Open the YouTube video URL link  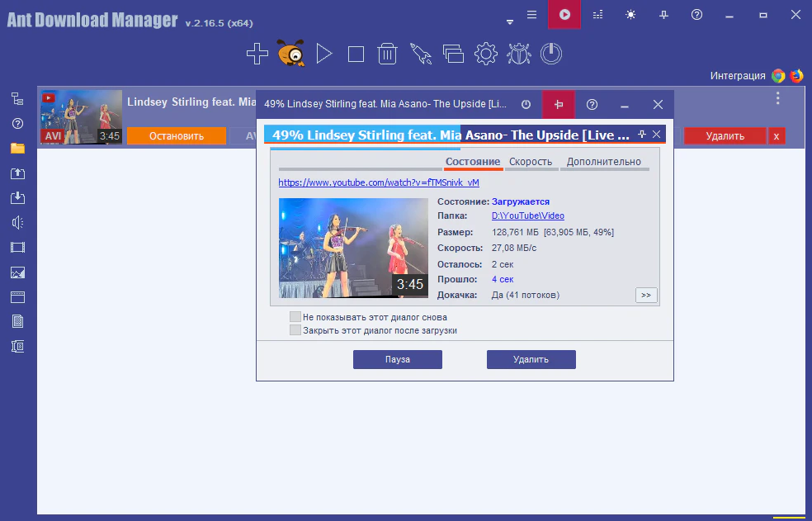point(379,182)
